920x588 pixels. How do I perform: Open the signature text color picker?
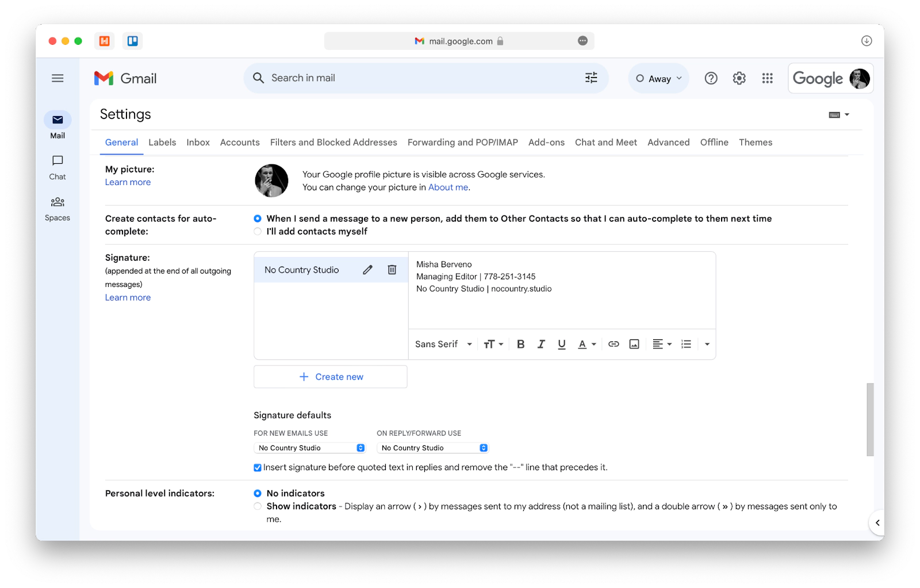[x=586, y=344]
